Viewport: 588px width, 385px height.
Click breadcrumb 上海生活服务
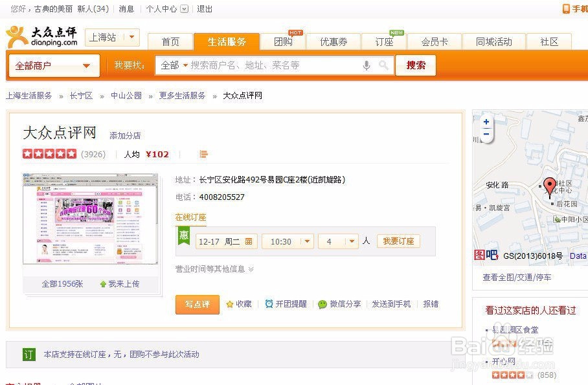pyautogui.click(x=29, y=96)
